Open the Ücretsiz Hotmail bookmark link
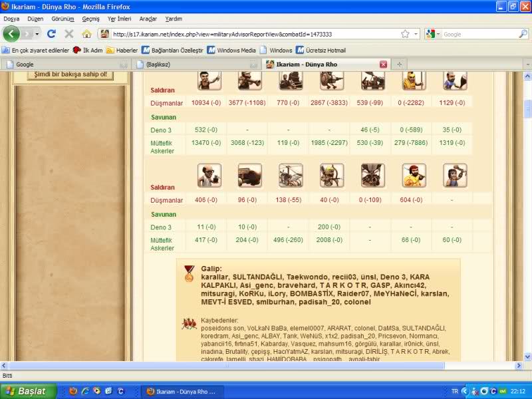Image resolution: width=532 pixels, height=399 pixels. click(x=323, y=50)
